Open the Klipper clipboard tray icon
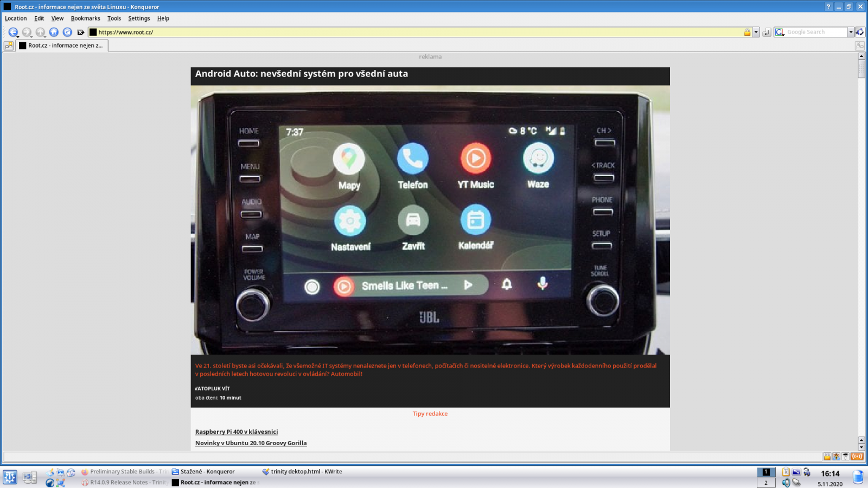Viewport: 868px width, 488px height. click(x=786, y=472)
